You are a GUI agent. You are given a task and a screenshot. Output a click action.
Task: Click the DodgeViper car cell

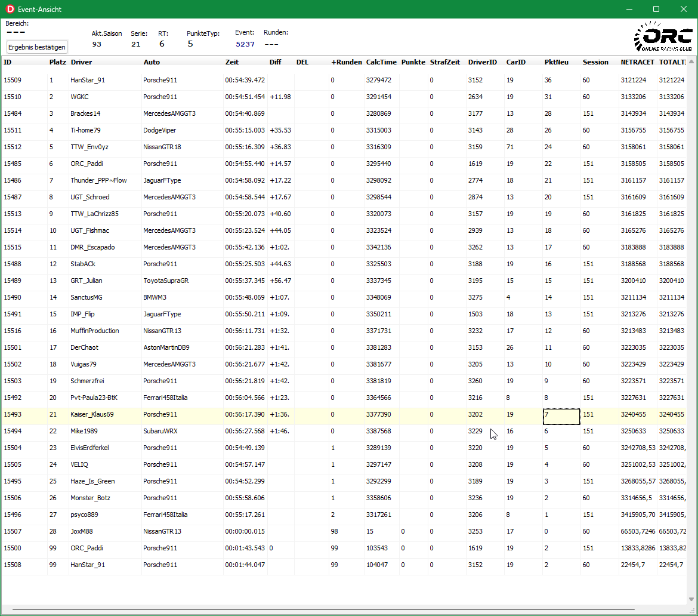tap(159, 130)
